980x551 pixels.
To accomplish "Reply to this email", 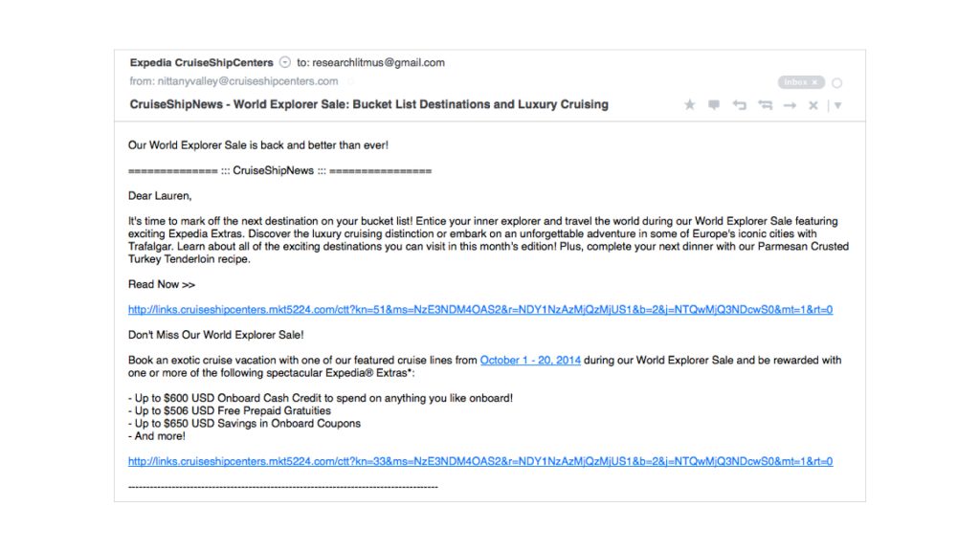I will click(740, 104).
